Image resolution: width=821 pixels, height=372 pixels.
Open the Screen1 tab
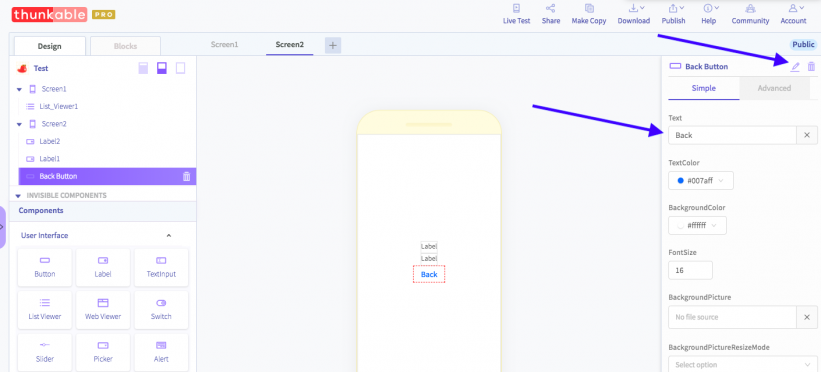[x=224, y=45]
